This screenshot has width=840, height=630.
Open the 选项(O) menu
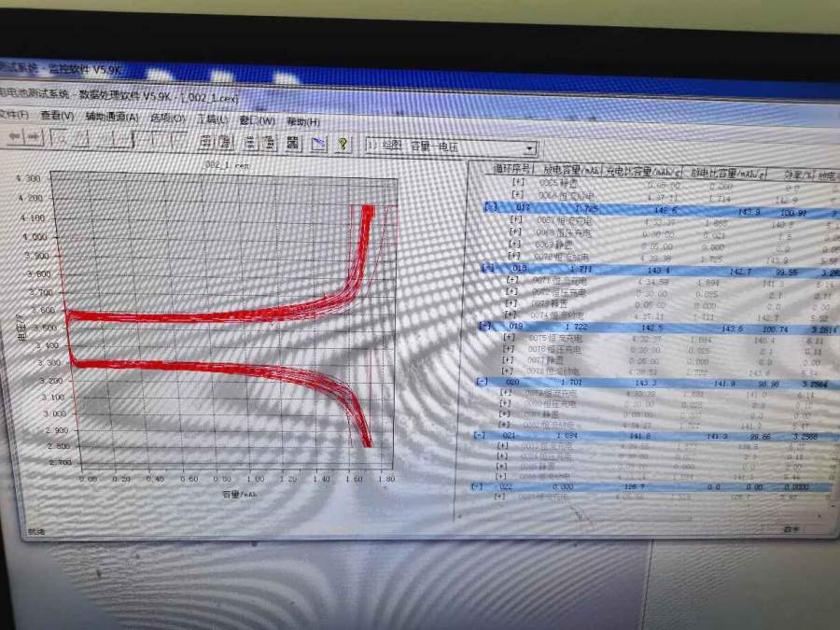click(168, 119)
